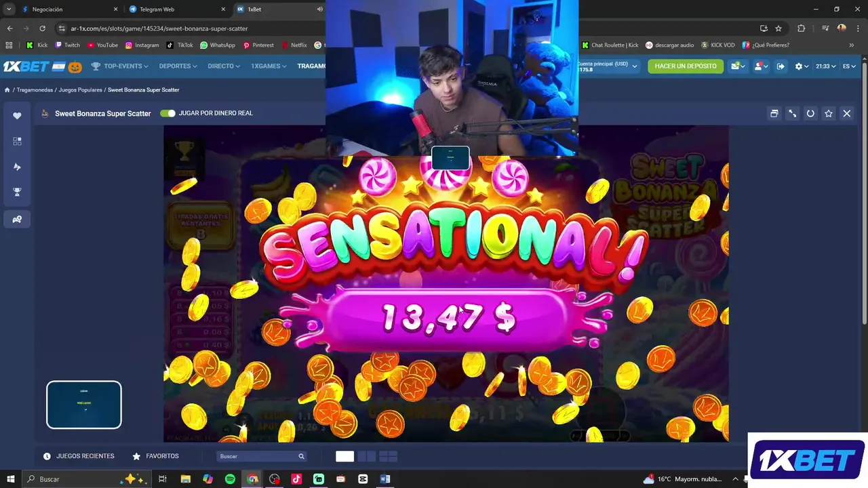Open the site information icon in address bar
This screenshot has width=868, height=488.
coord(62,28)
